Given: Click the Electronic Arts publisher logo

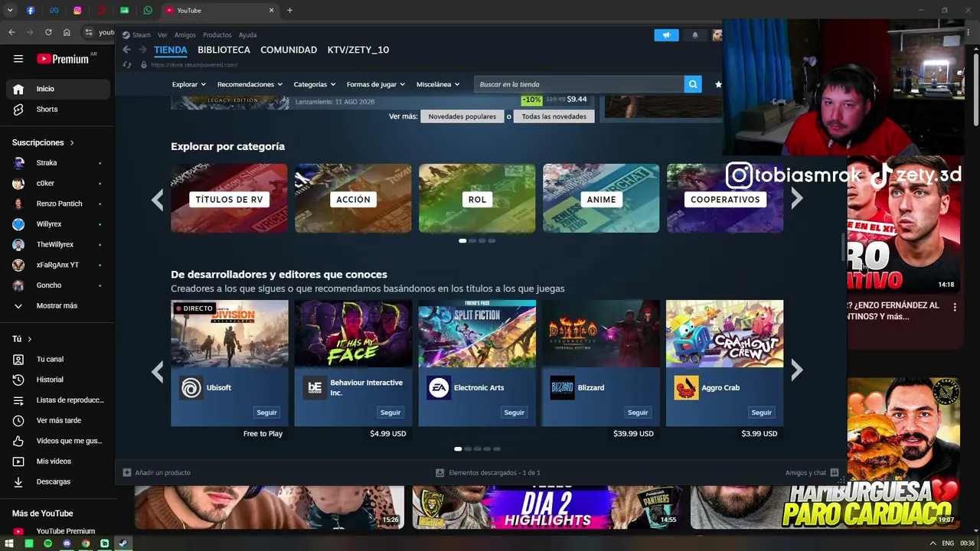Looking at the screenshot, I should click(439, 388).
